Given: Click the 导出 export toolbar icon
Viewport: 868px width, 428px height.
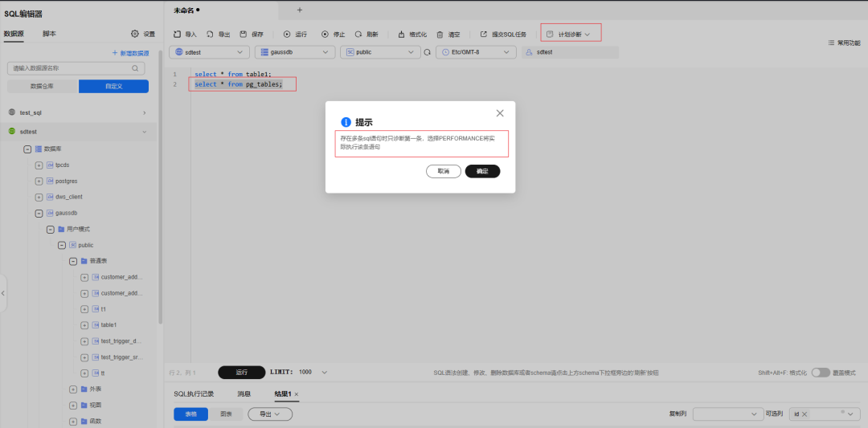Looking at the screenshot, I should [x=211, y=34].
